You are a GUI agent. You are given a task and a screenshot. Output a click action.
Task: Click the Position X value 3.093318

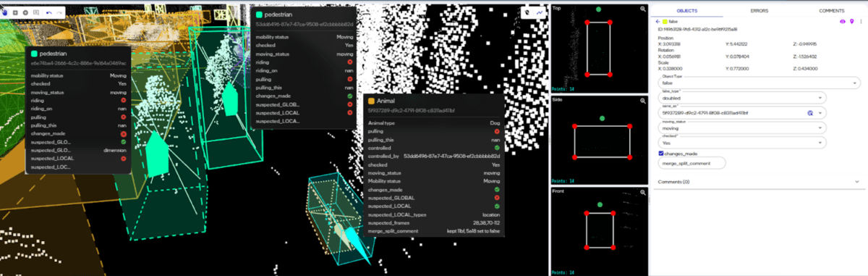click(669, 44)
